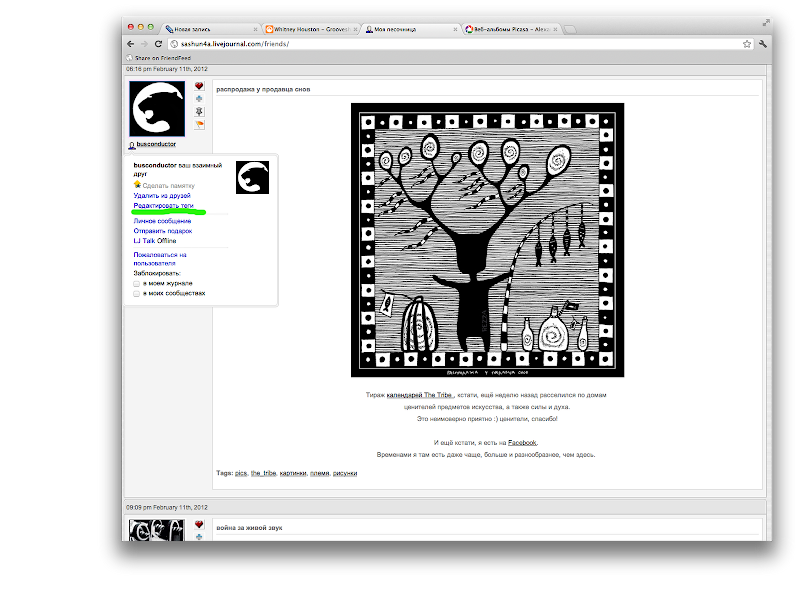Click the pics tag link
Screen dimensions: 800x603
click(x=241, y=473)
